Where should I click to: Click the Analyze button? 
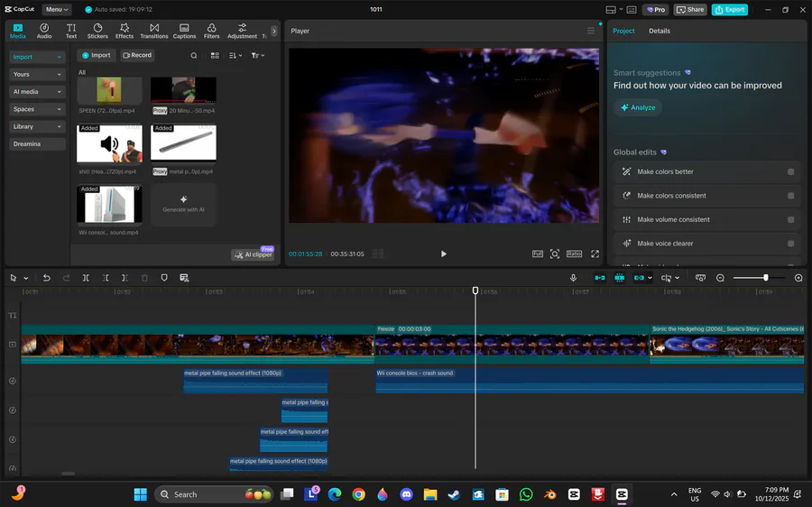(x=638, y=107)
